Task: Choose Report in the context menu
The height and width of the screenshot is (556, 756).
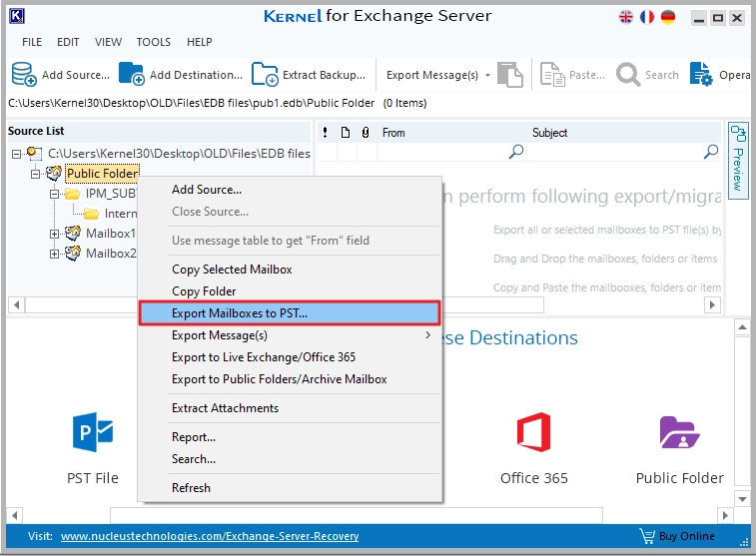Action: click(x=290, y=437)
